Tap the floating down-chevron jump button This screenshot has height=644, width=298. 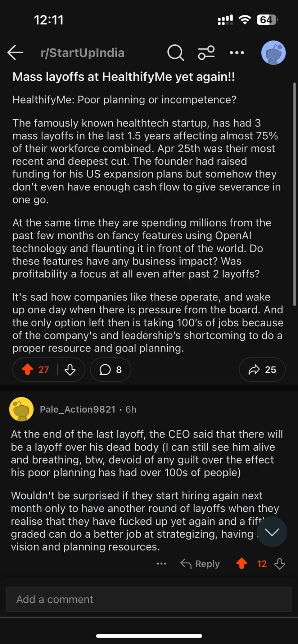[272, 532]
